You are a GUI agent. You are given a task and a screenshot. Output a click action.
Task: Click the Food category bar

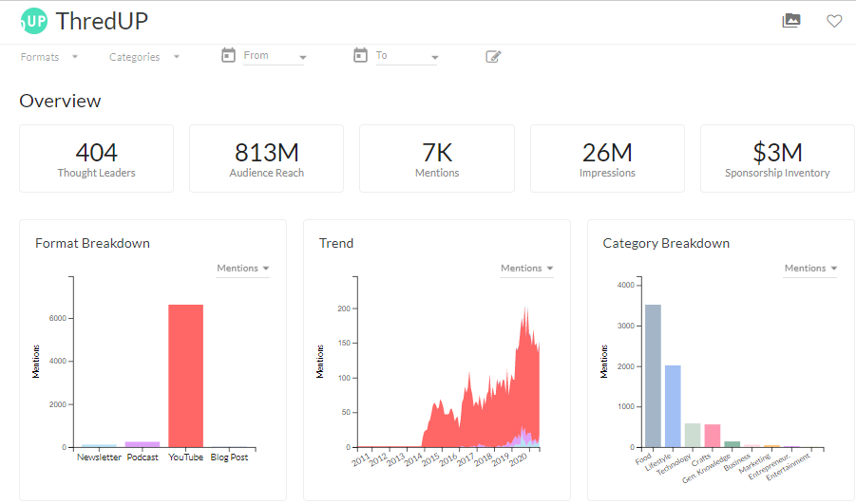(x=653, y=376)
